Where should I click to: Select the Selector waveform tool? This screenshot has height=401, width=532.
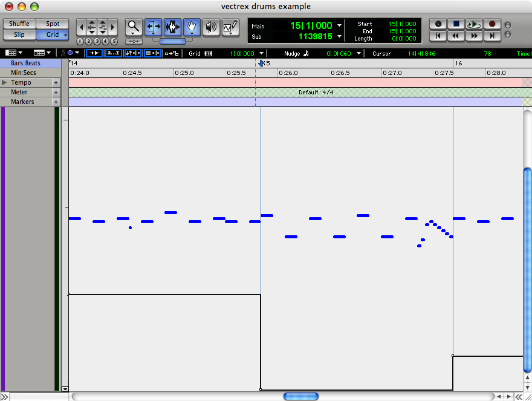[172, 27]
